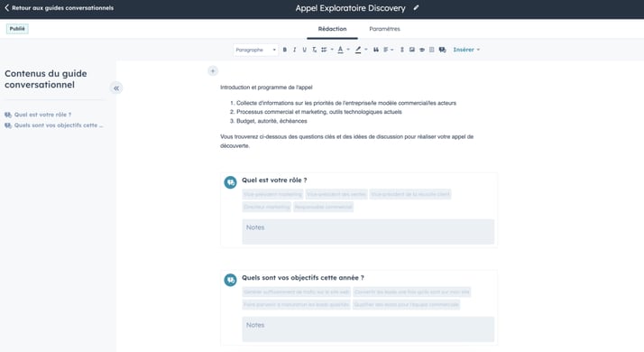Click list item Budget, autorité, échéances
Image resolution: width=644 pixels, height=352 pixels.
coord(271,121)
